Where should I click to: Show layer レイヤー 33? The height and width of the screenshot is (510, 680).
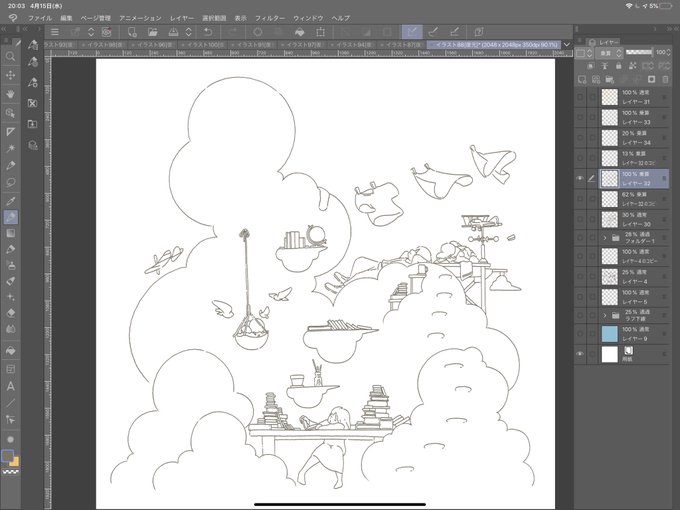pos(580,118)
